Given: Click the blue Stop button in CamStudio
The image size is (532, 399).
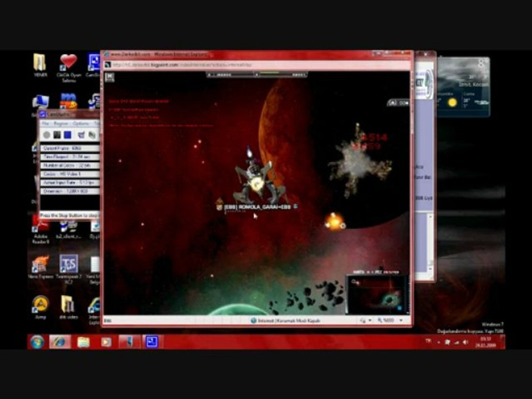Looking at the screenshot, I should click(x=68, y=135).
